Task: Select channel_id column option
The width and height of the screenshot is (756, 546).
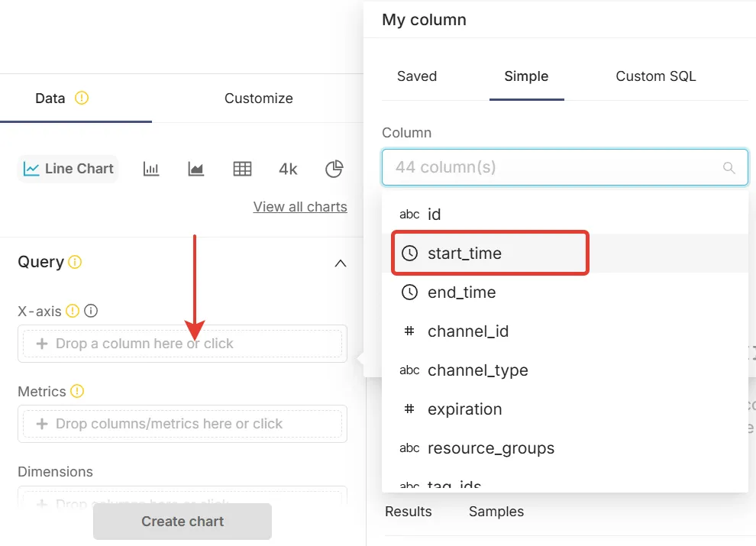Action: pos(565,331)
